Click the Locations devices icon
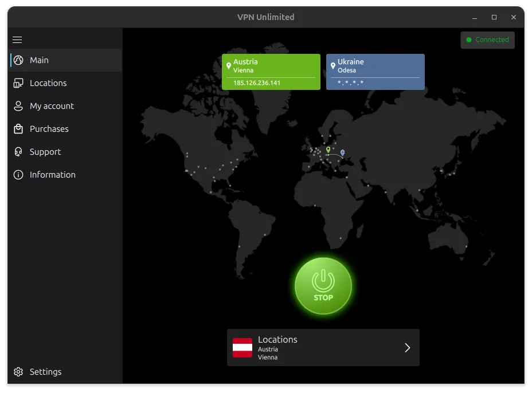532x393 pixels. (x=18, y=83)
